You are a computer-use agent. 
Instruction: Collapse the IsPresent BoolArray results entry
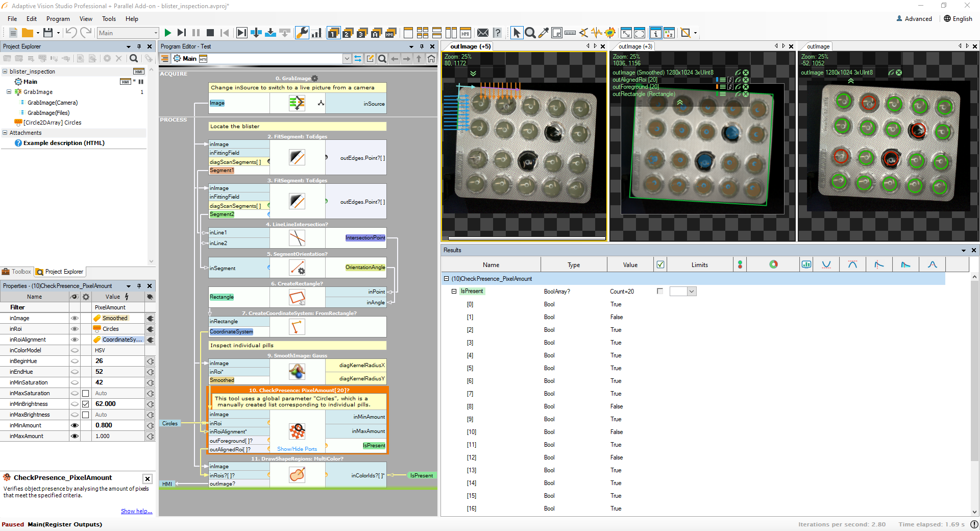(x=454, y=291)
